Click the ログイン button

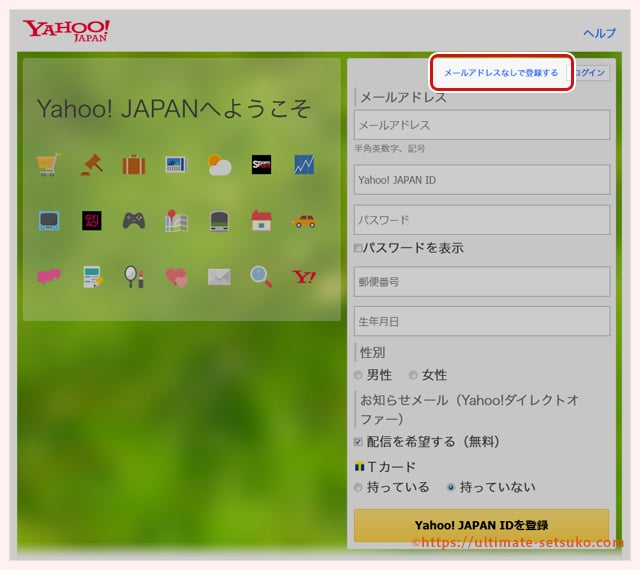(589, 73)
